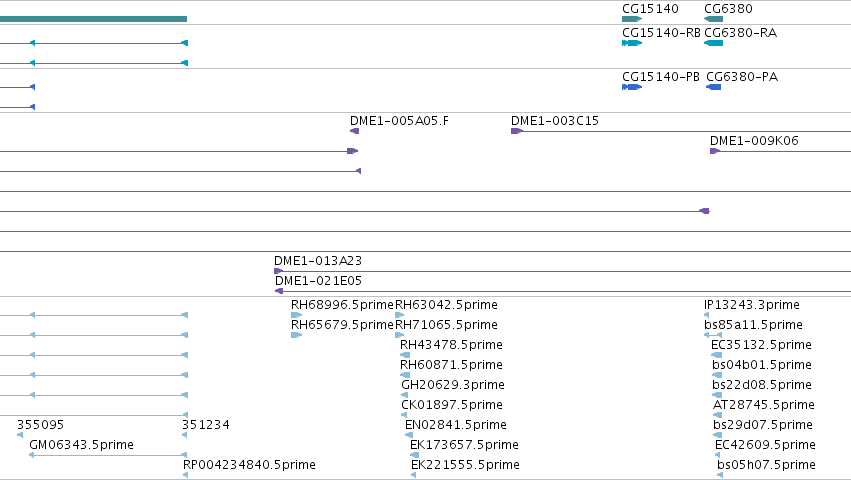This screenshot has height=480, width=851.
Task: Select the CG6380 gene arrow glyph
Action: click(713, 19)
